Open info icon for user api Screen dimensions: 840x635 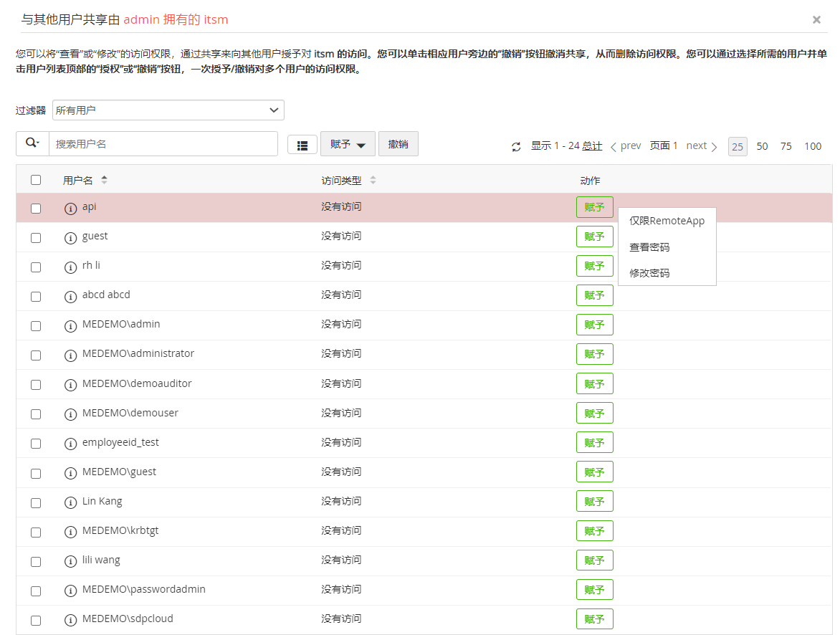[70, 209]
